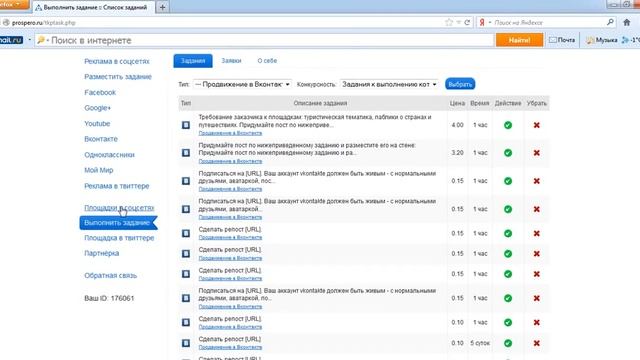Click the orange Найти! search button
Image resolution: width=640 pixels, height=360 pixels.
[x=519, y=40]
